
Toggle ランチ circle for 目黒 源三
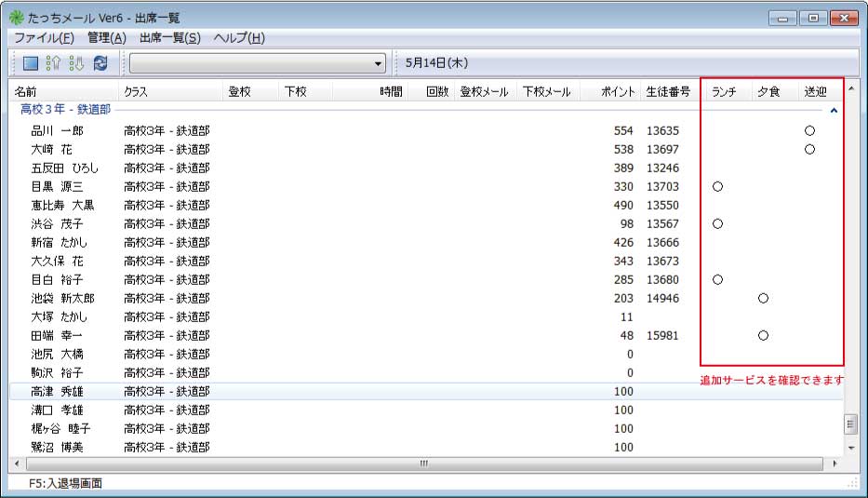pyautogui.click(x=717, y=187)
